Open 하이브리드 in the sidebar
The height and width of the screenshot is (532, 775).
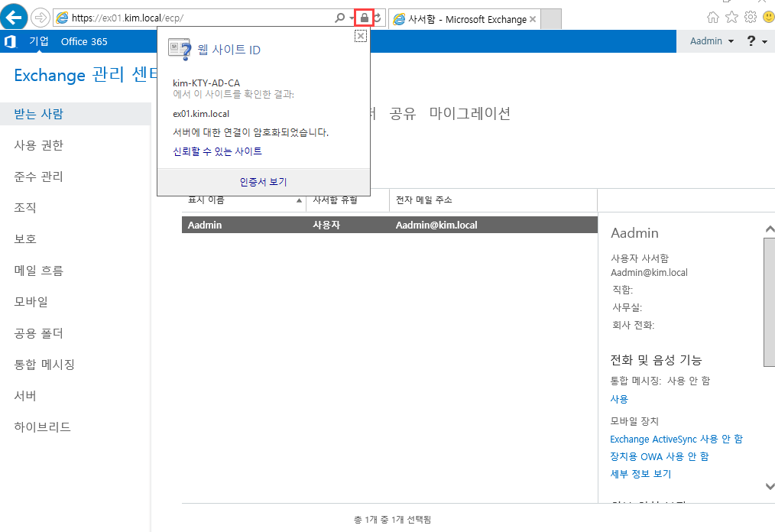[43, 427]
